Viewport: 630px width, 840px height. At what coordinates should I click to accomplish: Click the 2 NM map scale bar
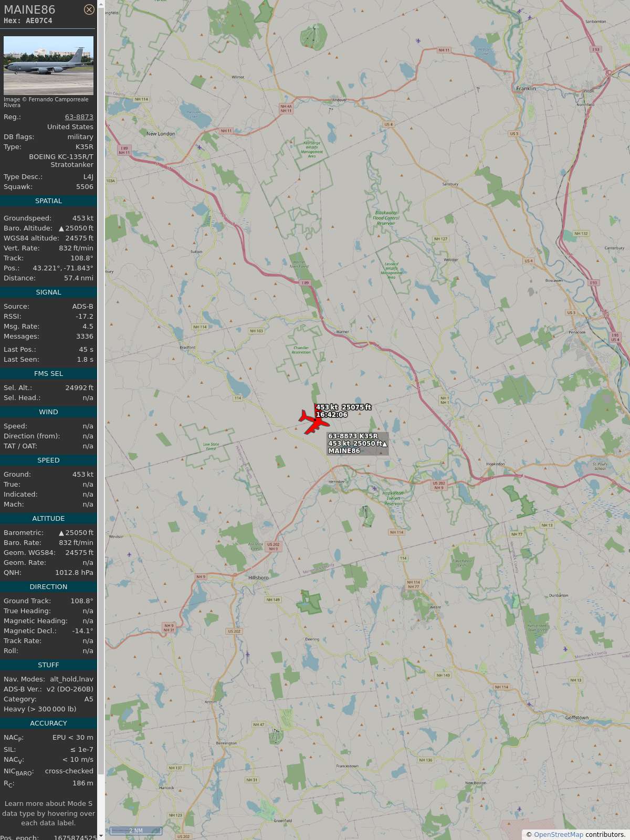tap(136, 831)
